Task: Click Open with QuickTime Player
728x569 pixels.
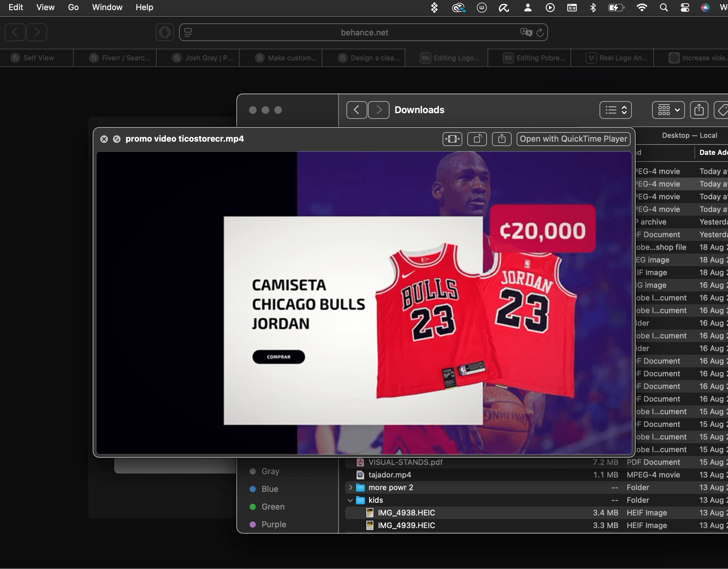Action: pyautogui.click(x=573, y=139)
